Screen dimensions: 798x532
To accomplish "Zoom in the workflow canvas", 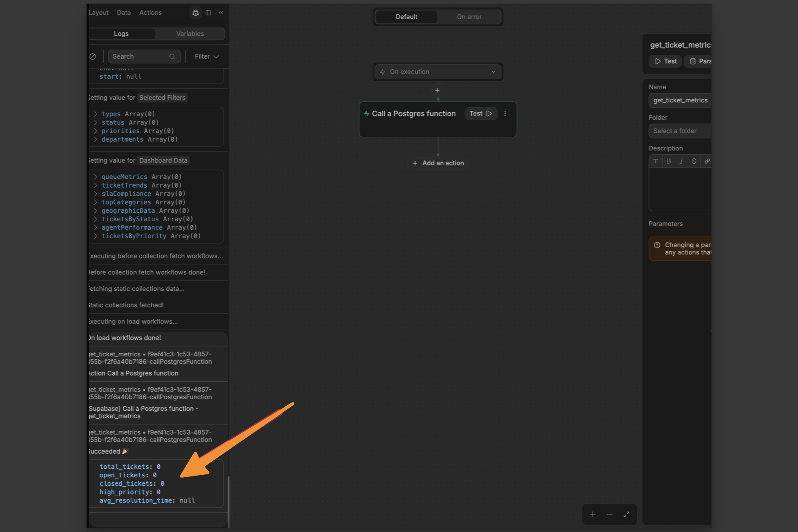I will (x=593, y=514).
